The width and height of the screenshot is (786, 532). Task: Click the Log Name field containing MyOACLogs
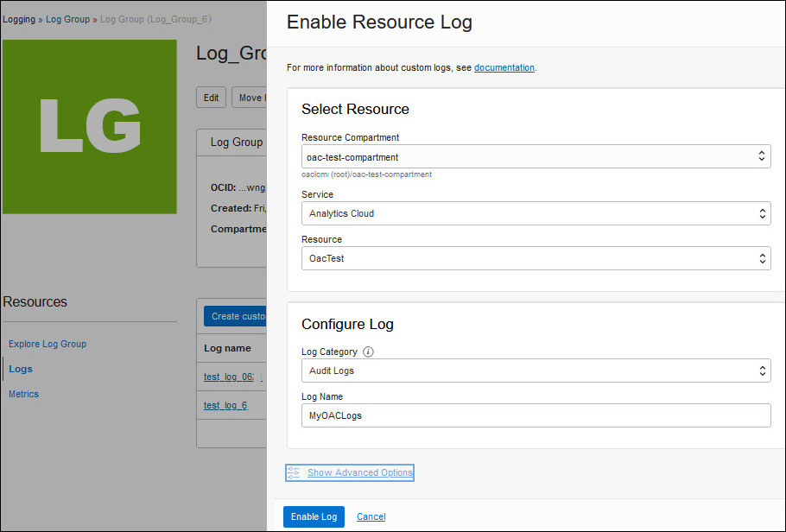pos(536,415)
